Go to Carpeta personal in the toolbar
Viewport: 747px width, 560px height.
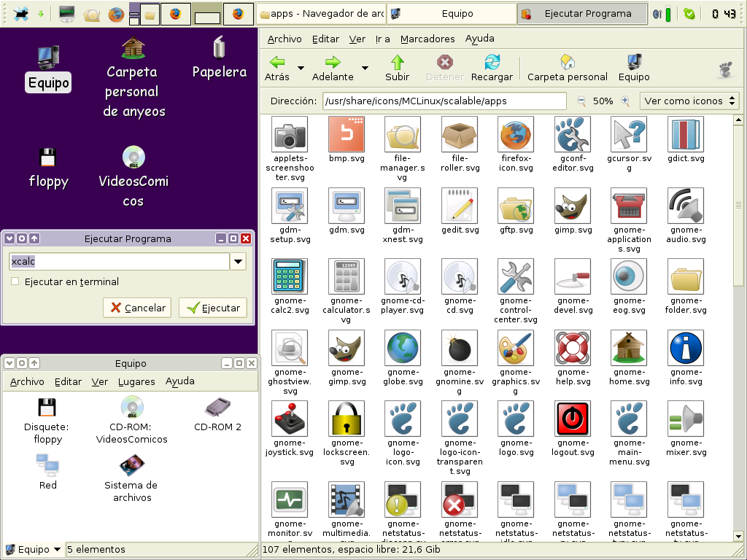(568, 68)
